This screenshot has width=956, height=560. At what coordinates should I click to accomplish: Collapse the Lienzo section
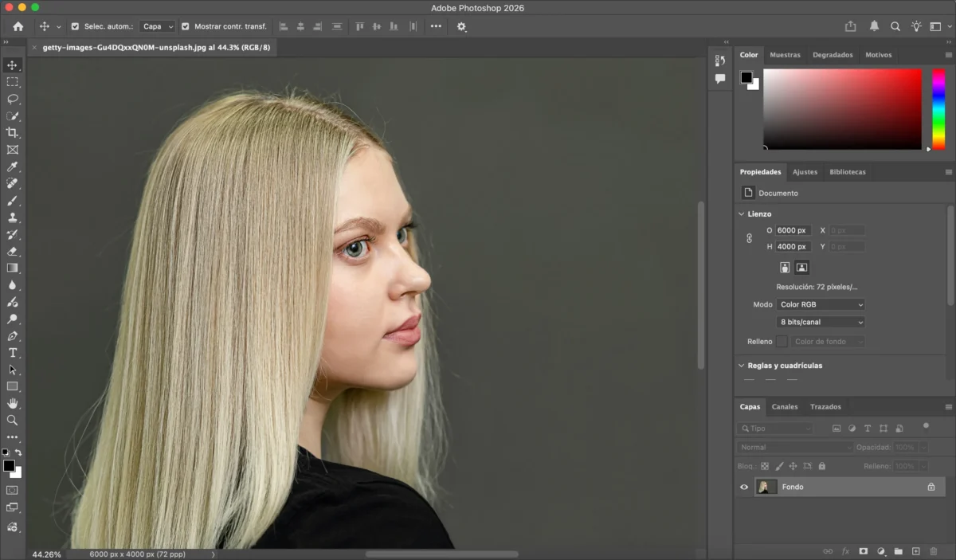pyautogui.click(x=742, y=214)
